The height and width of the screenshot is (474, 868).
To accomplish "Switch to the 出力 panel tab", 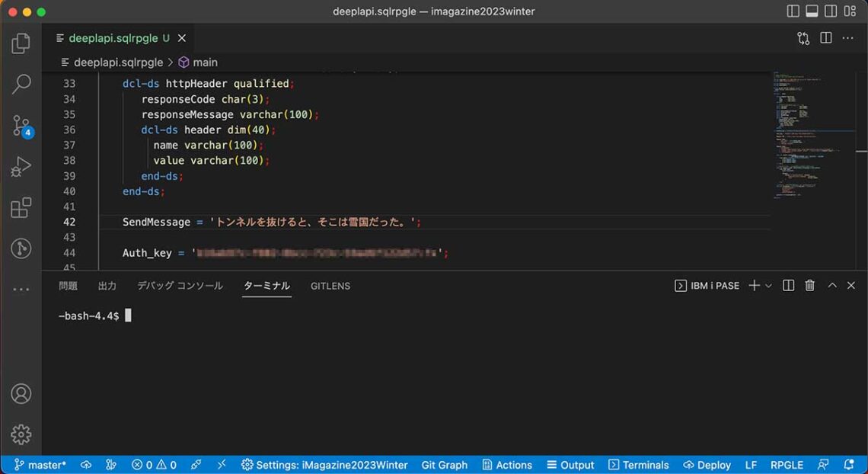I will click(107, 286).
